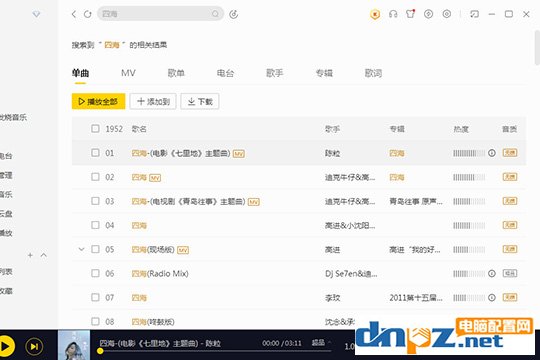Click the 下载 button
This screenshot has height=360, width=540.
tap(200, 101)
